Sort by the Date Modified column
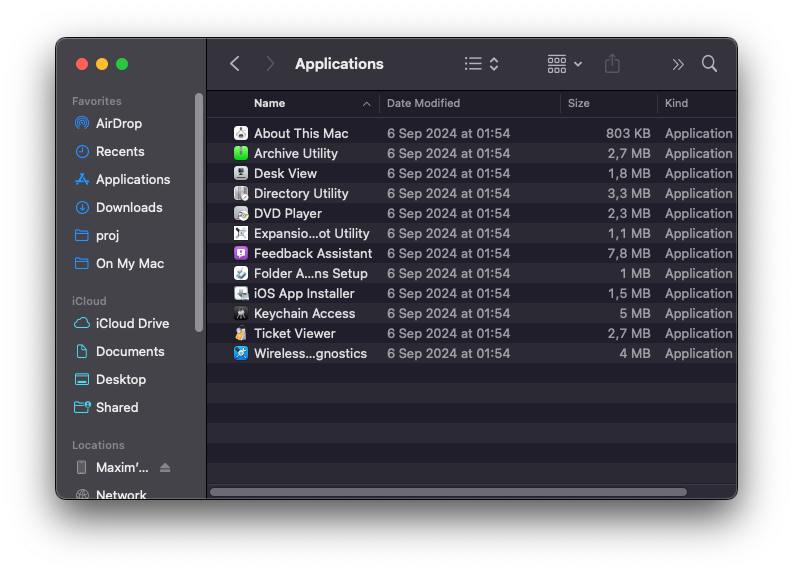Viewport: 793px width, 573px height. 423,103
